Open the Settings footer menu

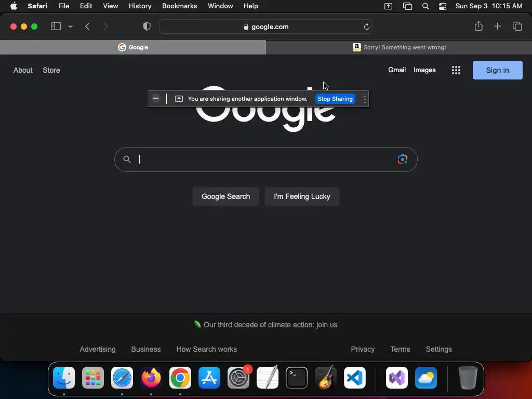click(438, 349)
